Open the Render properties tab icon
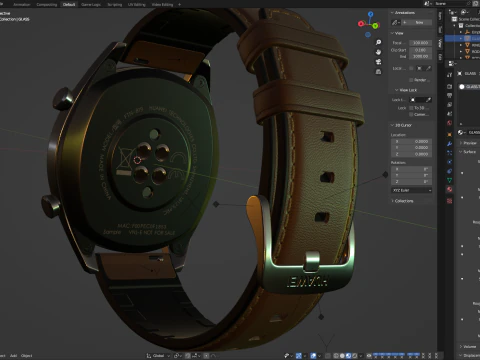The width and height of the screenshot is (480, 360). (x=450, y=86)
